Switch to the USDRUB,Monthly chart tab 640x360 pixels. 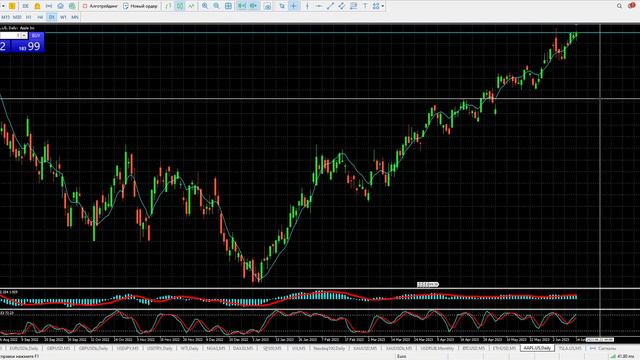tap(437, 348)
